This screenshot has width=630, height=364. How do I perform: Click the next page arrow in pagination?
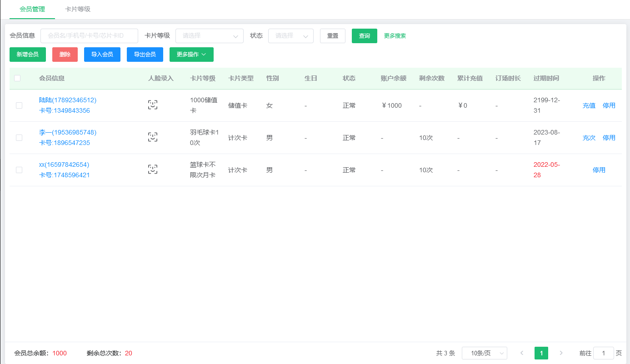tap(561, 353)
